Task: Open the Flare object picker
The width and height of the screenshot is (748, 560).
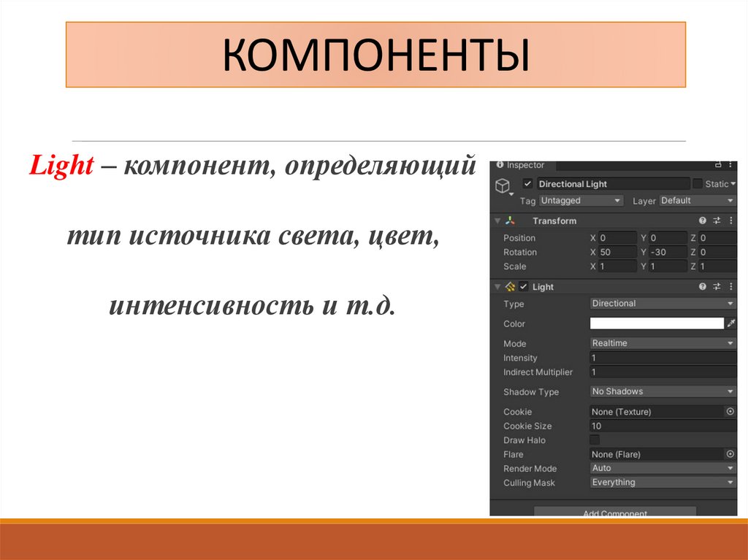Action: (730, 454)
